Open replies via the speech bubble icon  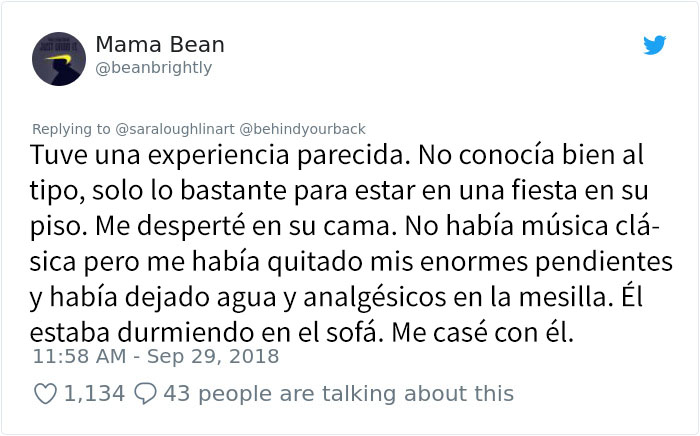(146, 394)
